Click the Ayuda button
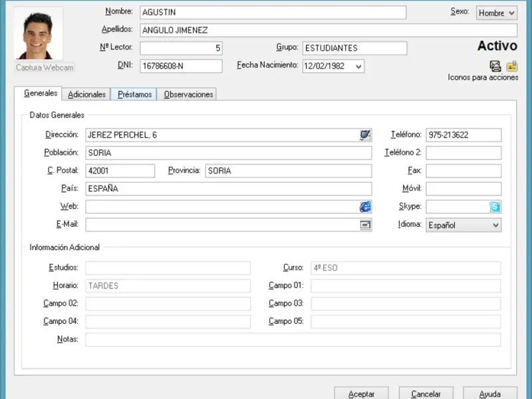Image resolution: width=532 pixels, height=399 pixels. [490, 394]
